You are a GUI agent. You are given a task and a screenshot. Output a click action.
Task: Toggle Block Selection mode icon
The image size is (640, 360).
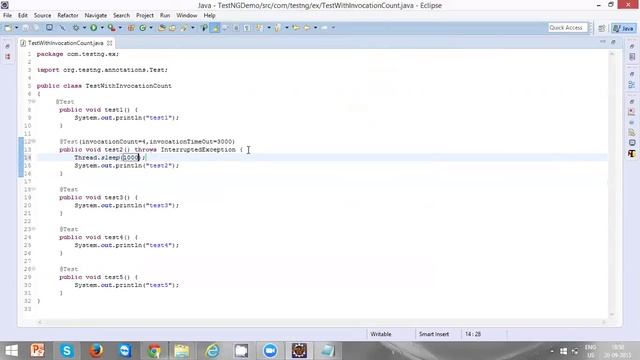click(236, 28)
